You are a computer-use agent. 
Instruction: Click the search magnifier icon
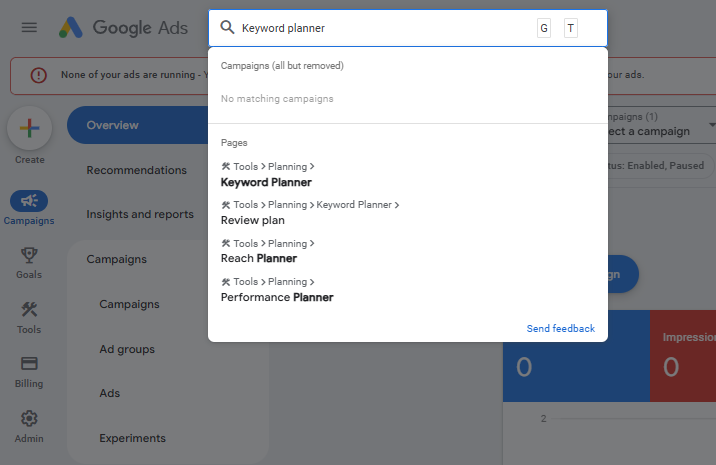(227, 28)
